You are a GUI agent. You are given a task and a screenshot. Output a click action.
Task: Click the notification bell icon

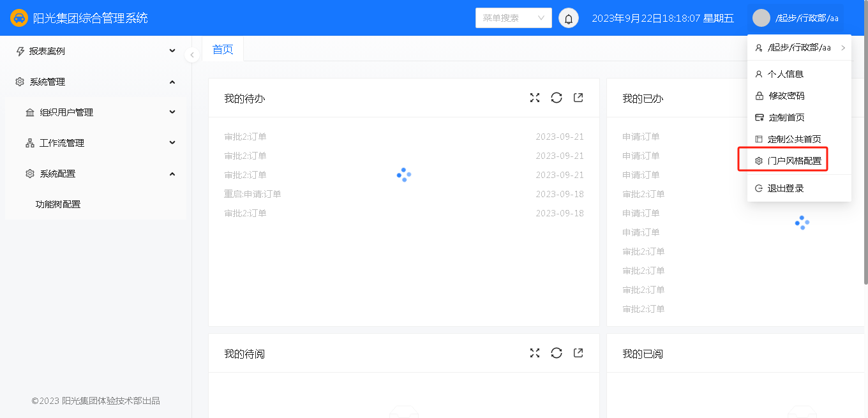click(569, 18)
